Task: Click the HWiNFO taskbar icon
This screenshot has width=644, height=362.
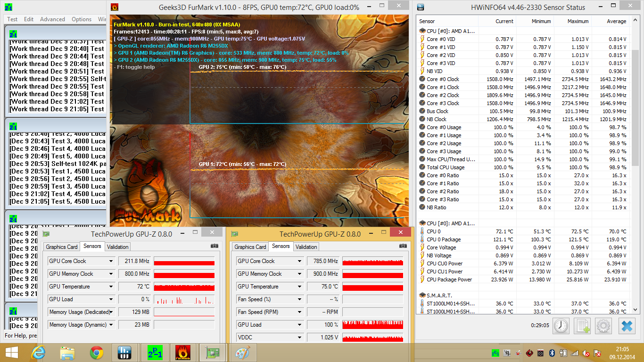Action: click(x=125, y=353)
